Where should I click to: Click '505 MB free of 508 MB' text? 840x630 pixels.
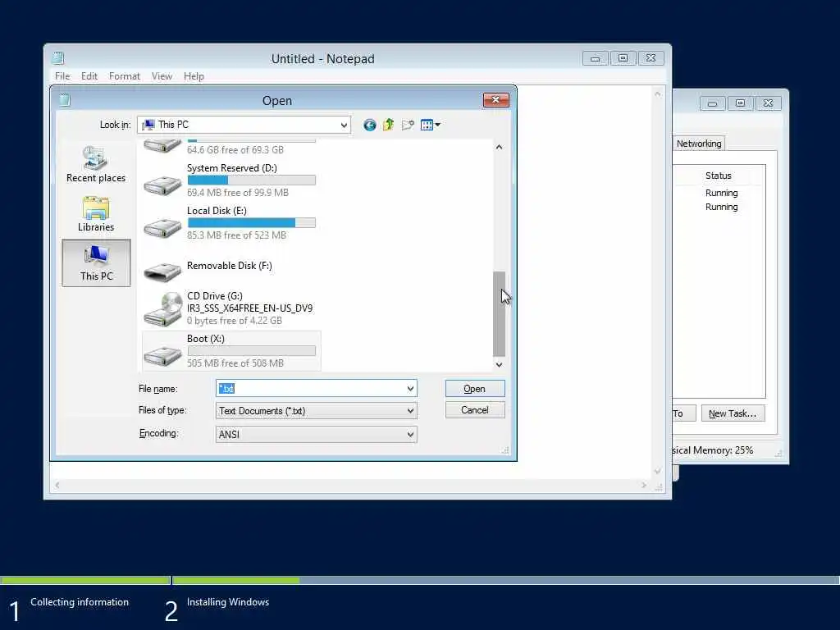coord(235,363)
